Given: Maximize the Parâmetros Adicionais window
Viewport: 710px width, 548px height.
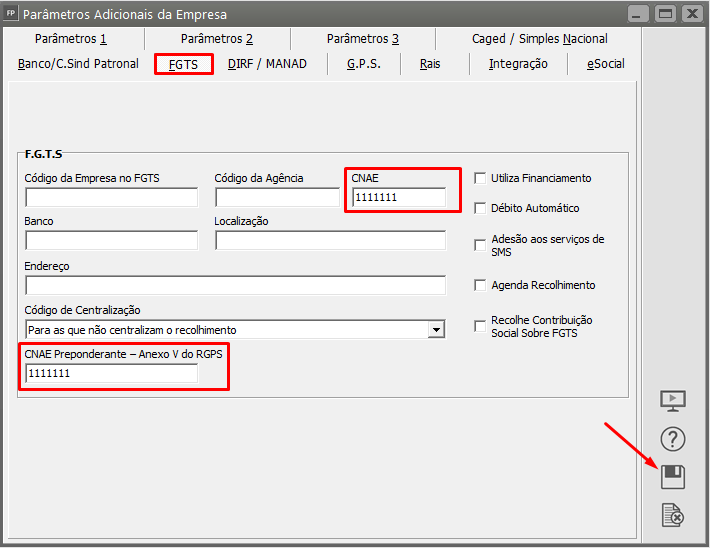Looking at the screenshot, I should tap(664, 14).
